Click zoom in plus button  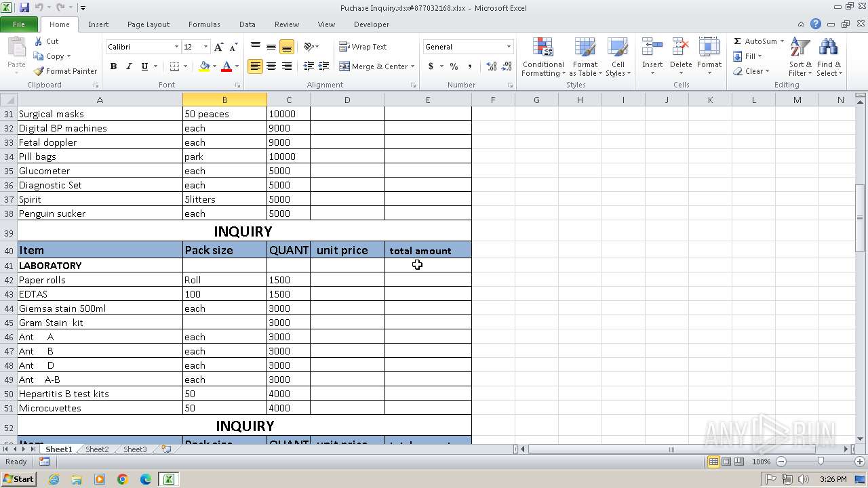click(860, 462)
